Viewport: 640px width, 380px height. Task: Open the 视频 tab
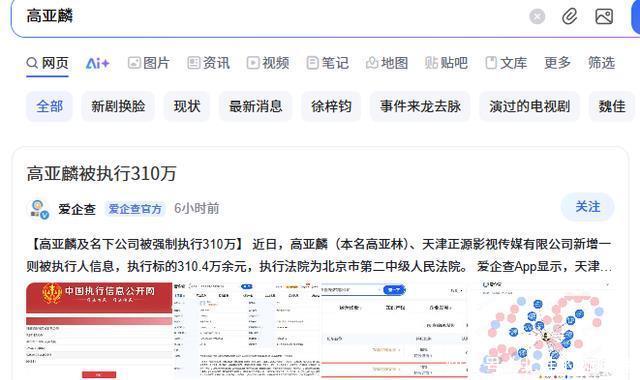click(268, 63)
